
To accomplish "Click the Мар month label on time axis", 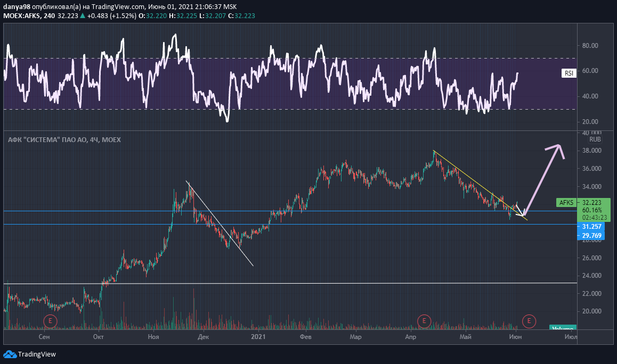I will pyautogui.click(x=355, y=337).
